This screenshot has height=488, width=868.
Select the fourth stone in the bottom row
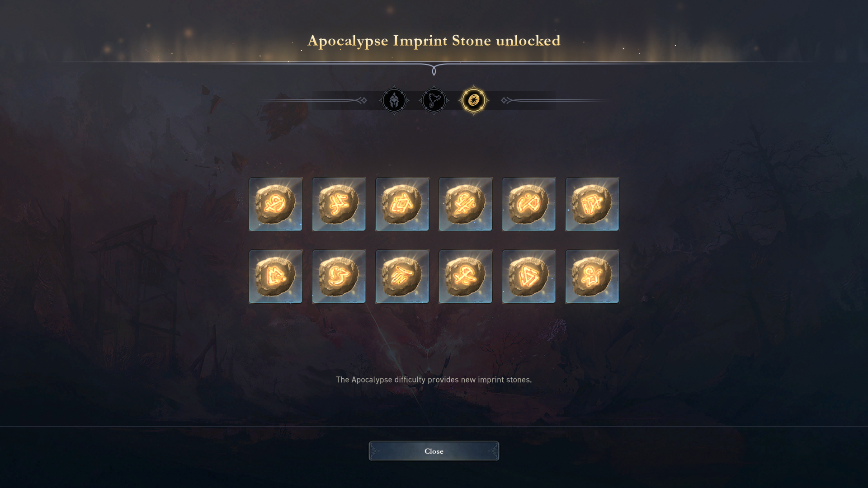tap(466, 277)
